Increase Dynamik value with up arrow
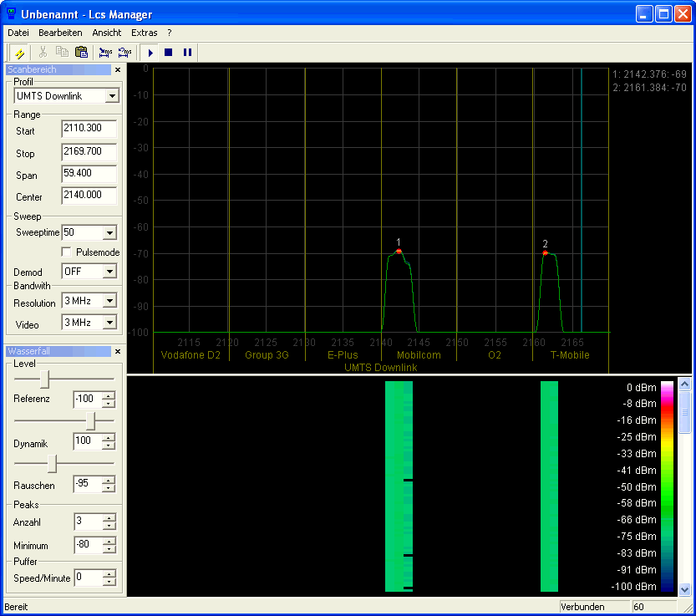The image size is (696, 616). (109, 437)
